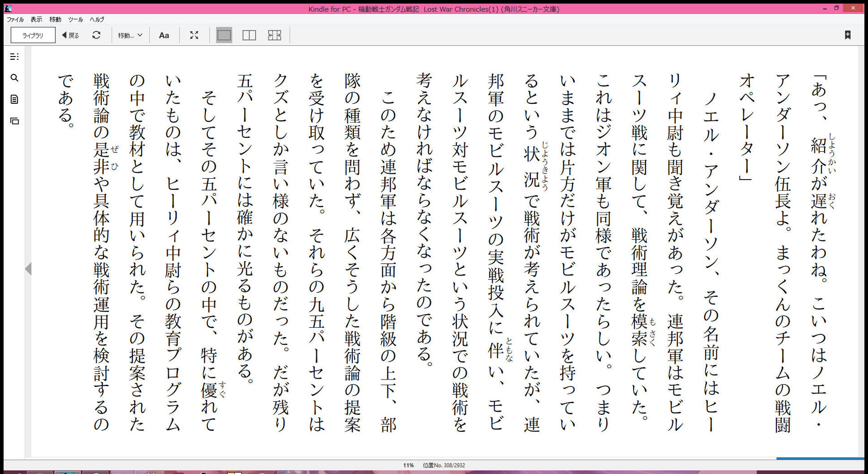Add a bookmark to this page
The width and height of the screenshot is (868, 474).
pyautogui.click(x=848, y=35)
